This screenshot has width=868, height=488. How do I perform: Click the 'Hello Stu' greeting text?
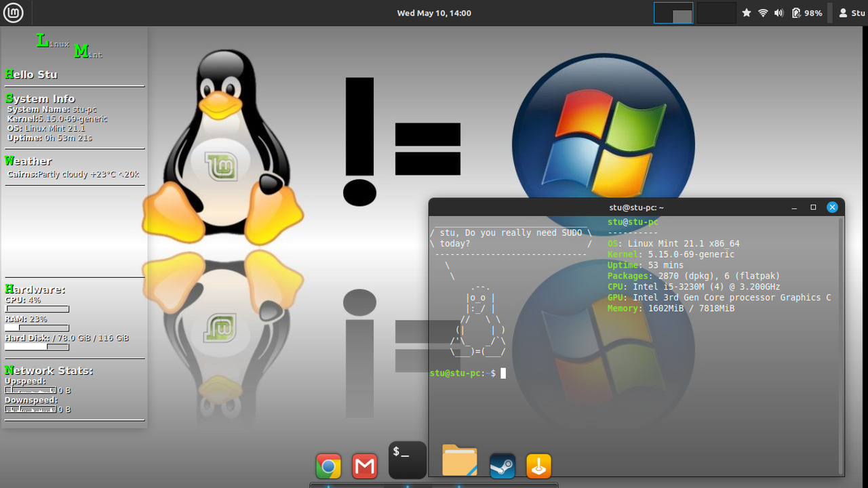tap(31, 74)
